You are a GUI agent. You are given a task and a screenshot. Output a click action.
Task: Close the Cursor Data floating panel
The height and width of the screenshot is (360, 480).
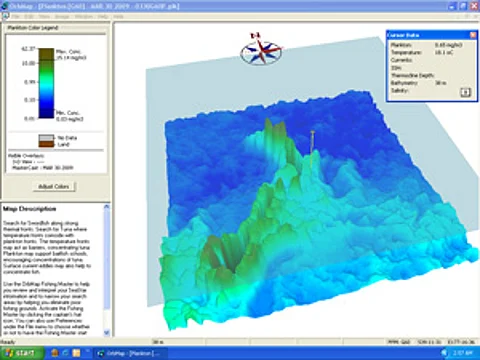tap(473, 35)
